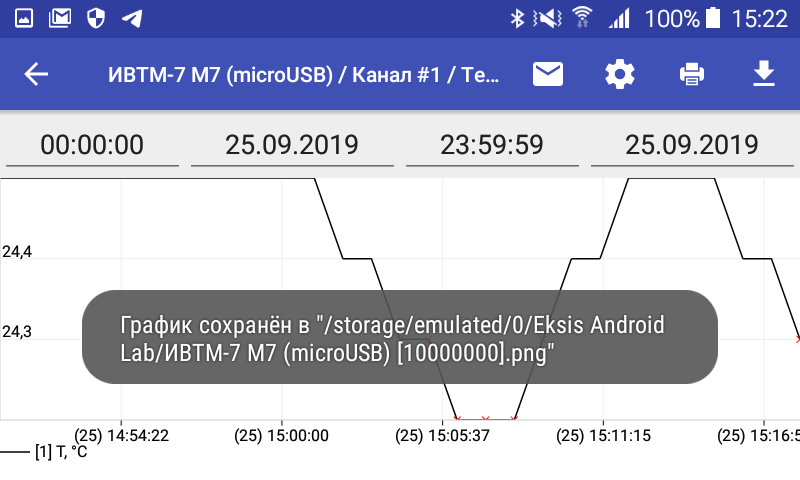Send the graph by email envelope icon

tap(547, 75)
